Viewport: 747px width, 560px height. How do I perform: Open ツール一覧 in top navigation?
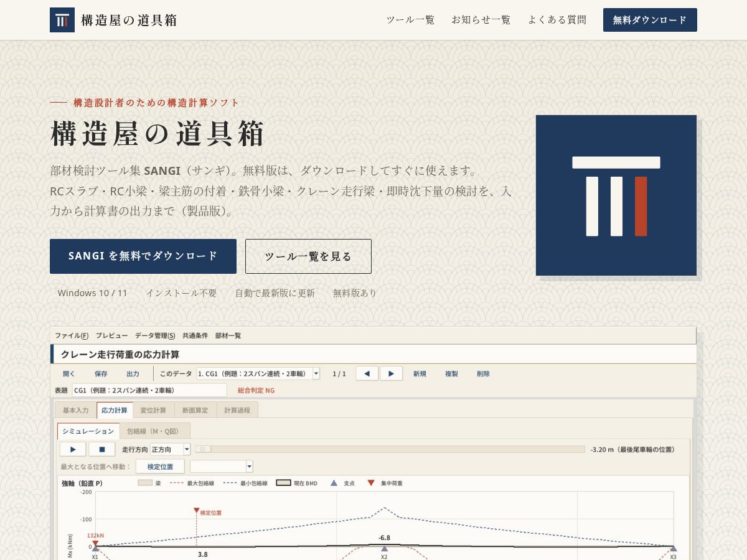pos(411,20)
